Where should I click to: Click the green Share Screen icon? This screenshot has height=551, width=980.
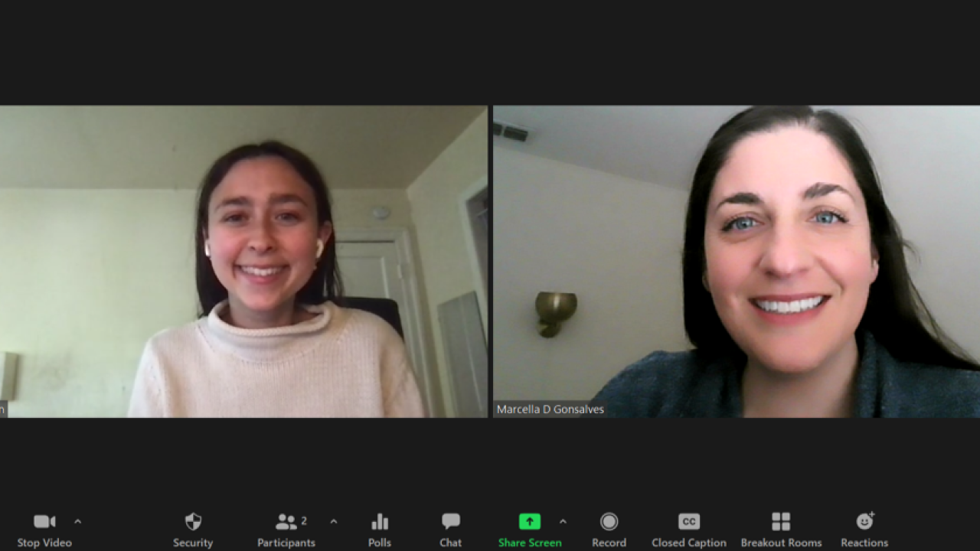click(529, 522)
